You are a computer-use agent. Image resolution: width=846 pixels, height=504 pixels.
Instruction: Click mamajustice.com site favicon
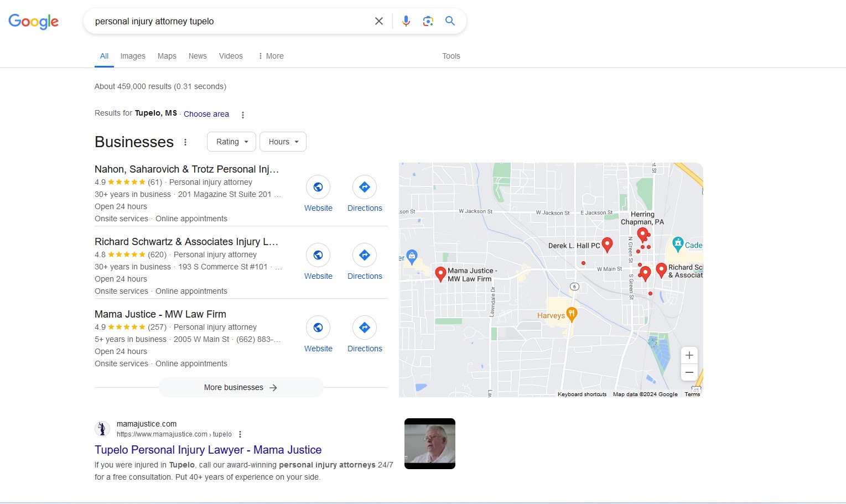tap(102, 429)
